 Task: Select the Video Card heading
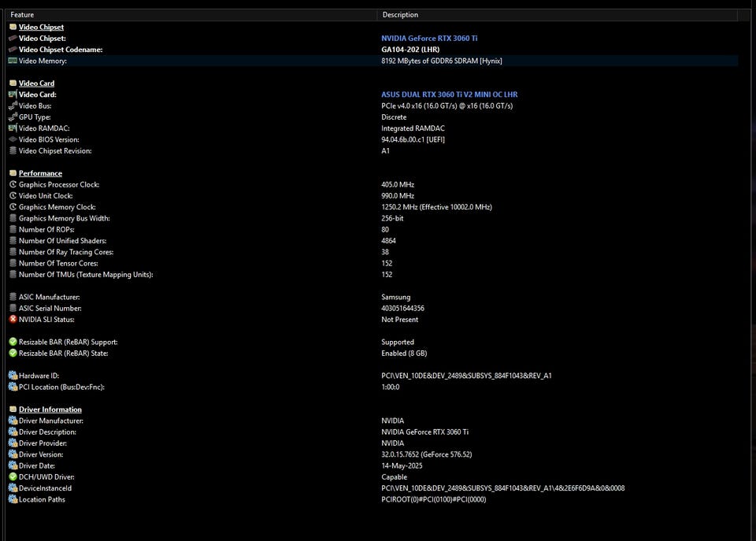pos(37,83)
